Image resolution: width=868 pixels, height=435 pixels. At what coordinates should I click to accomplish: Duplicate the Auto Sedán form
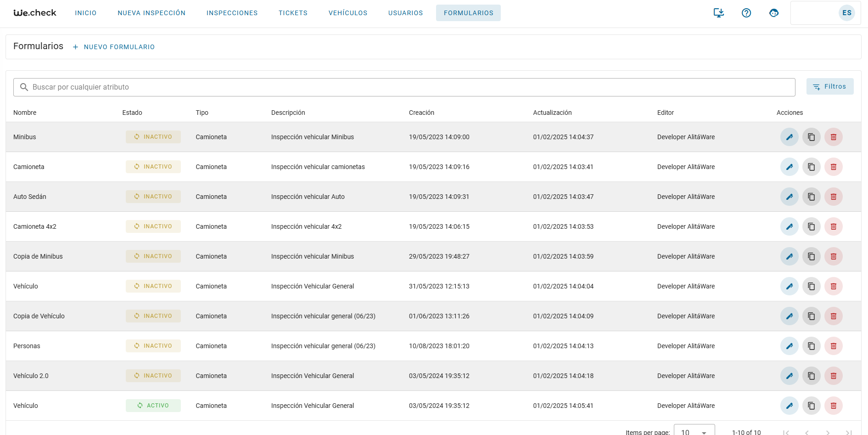point(811,197)
